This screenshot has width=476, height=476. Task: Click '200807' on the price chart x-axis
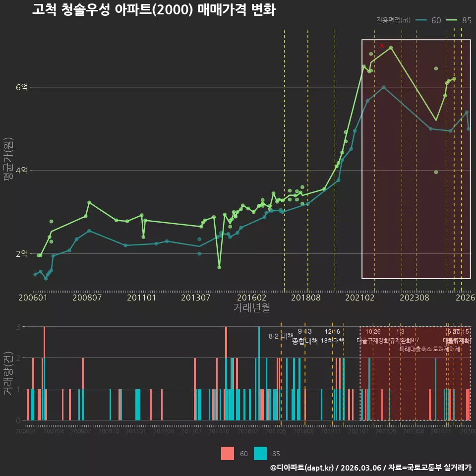coord(87,297)
